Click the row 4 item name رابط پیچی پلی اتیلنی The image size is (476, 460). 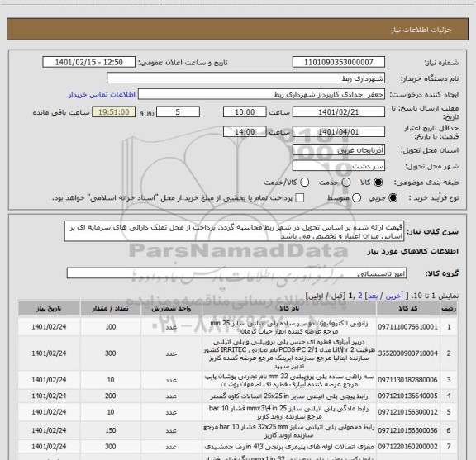(x=289, y=396)
